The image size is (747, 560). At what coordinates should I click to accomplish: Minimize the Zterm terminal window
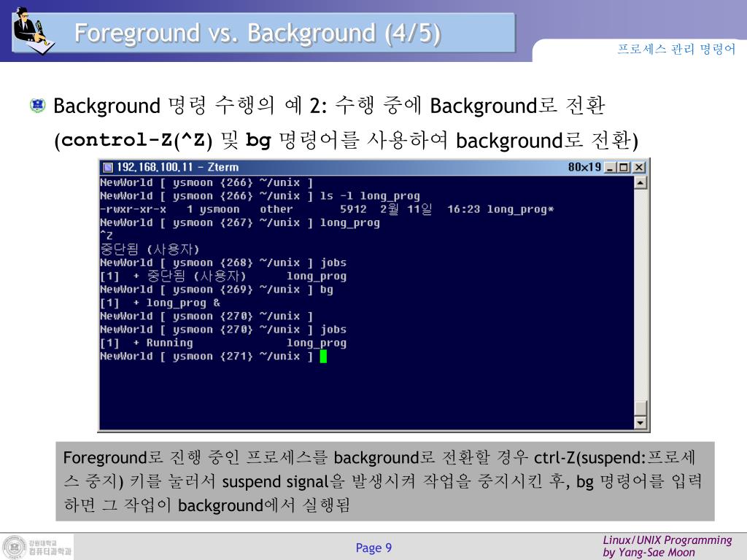[x=611, y=167]
